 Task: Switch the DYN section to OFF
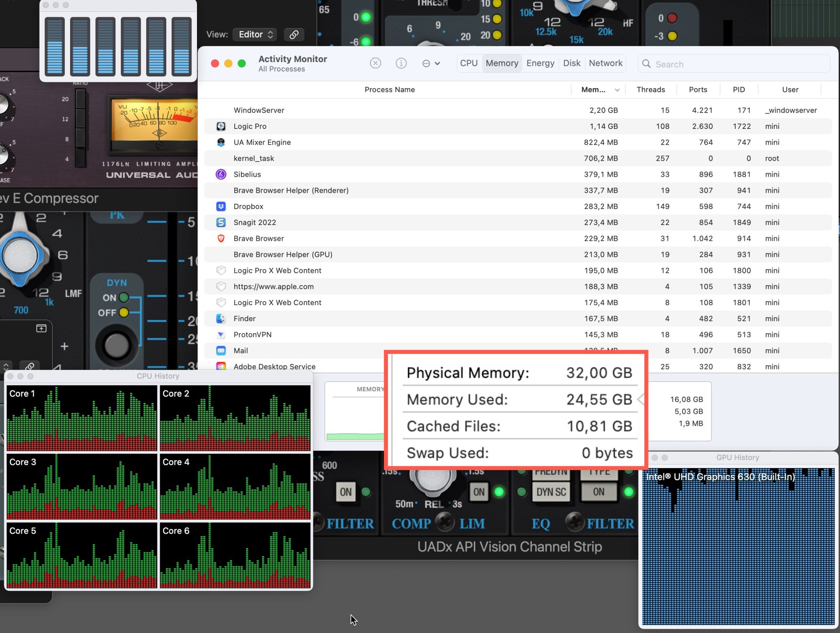[123, 313]
